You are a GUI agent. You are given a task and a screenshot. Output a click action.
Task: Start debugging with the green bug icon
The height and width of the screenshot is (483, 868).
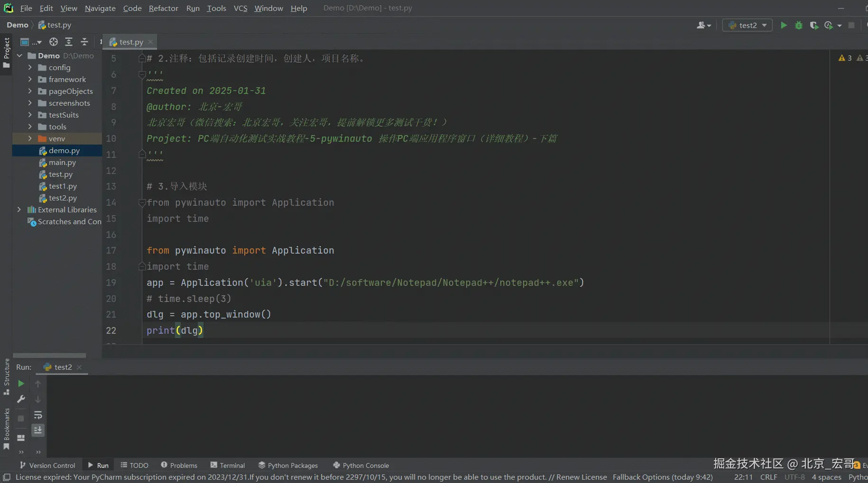(799, 25)
